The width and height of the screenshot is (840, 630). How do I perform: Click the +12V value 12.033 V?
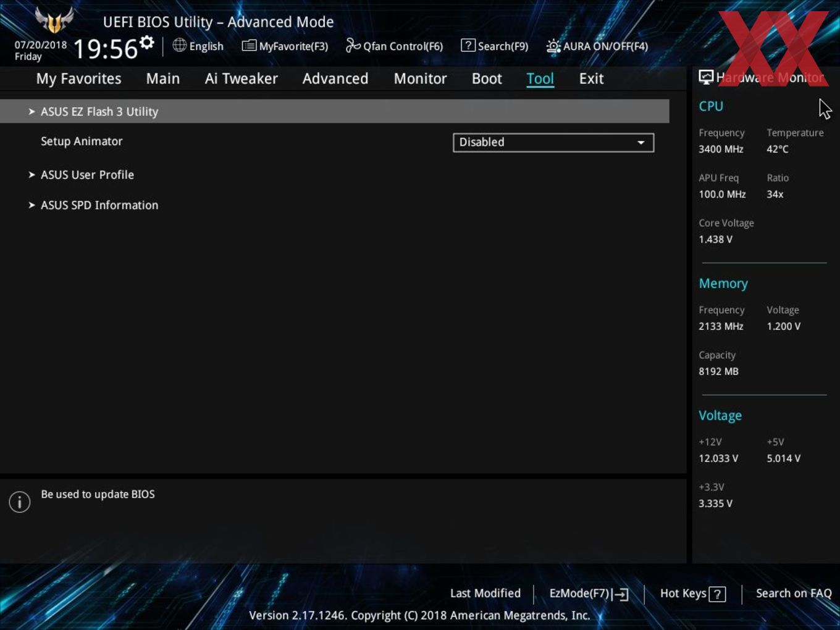(x=718, y=458)
